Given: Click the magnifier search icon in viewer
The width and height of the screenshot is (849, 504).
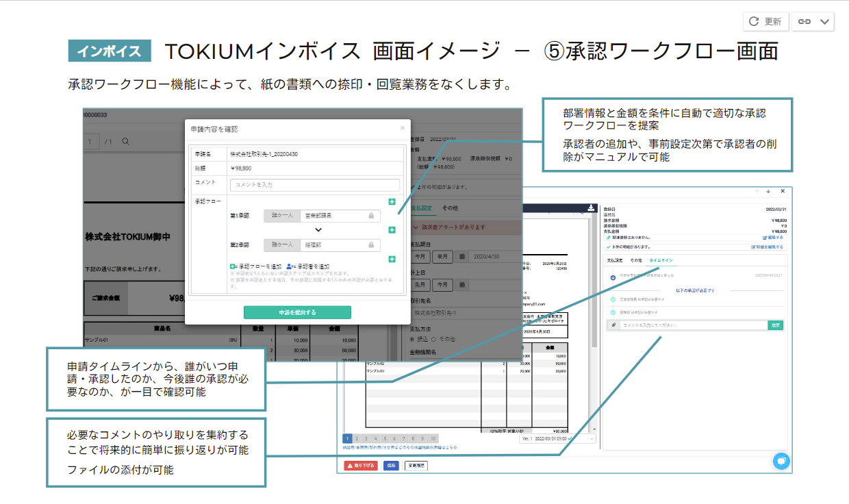Looking at the screenshot, I should click(125, 142).
